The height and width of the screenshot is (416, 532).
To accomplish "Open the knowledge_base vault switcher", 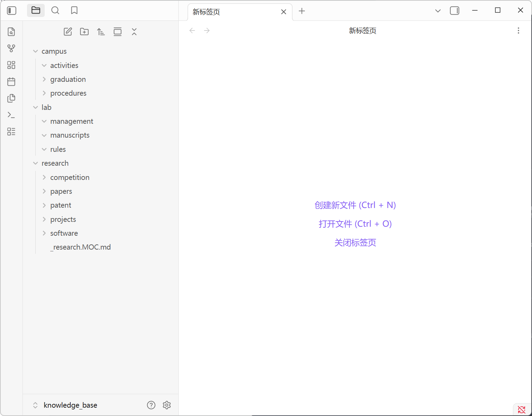I will coord(65,405).
